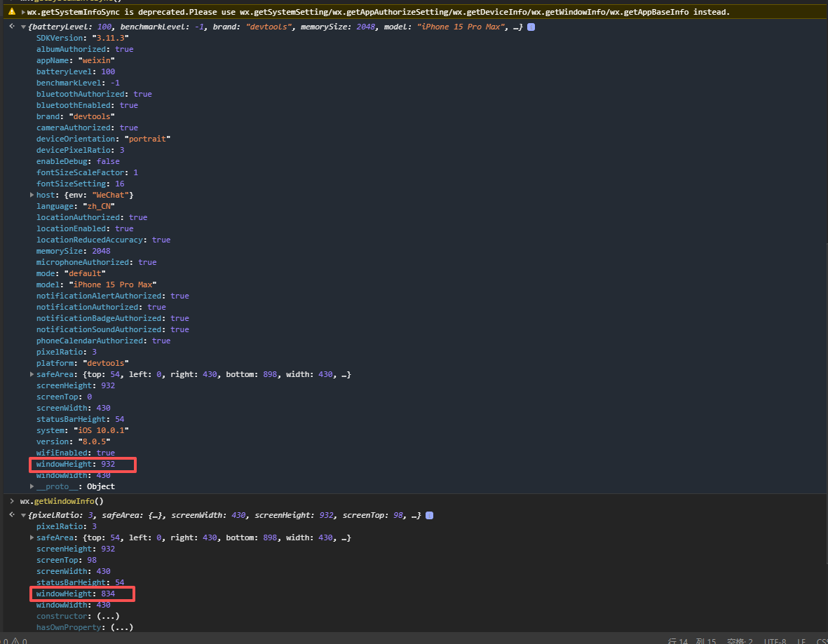Select the screenTop: 98 row
The image size is (828, 644).
(67, 560)
